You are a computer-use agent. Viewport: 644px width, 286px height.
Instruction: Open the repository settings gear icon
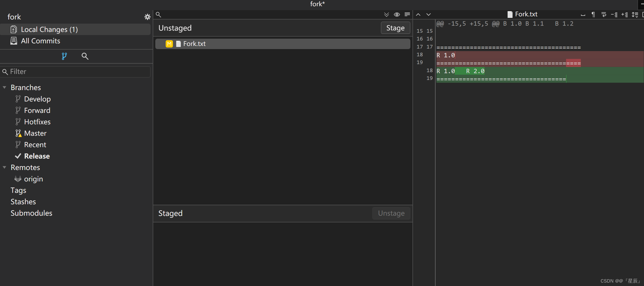(x=147, y=17)
